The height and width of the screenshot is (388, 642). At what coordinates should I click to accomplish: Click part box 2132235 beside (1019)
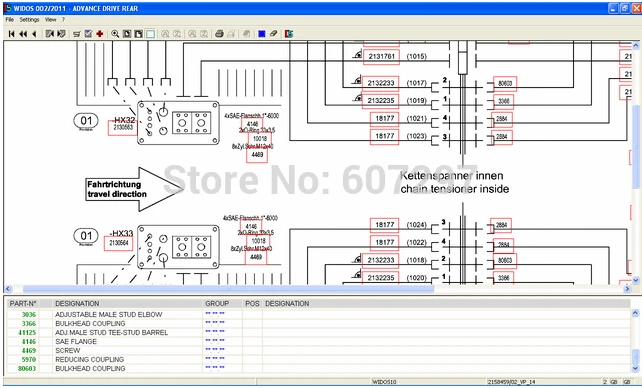[381, 101]
